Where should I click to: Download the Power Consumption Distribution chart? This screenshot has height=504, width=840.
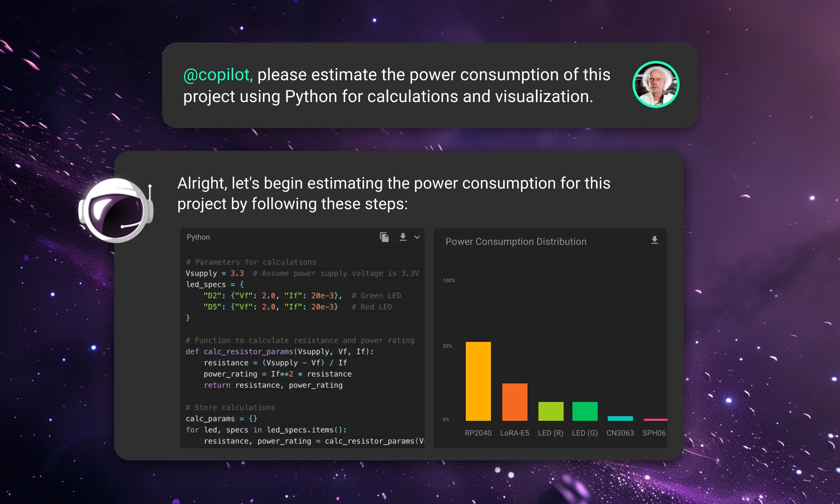tap(654, 240)
